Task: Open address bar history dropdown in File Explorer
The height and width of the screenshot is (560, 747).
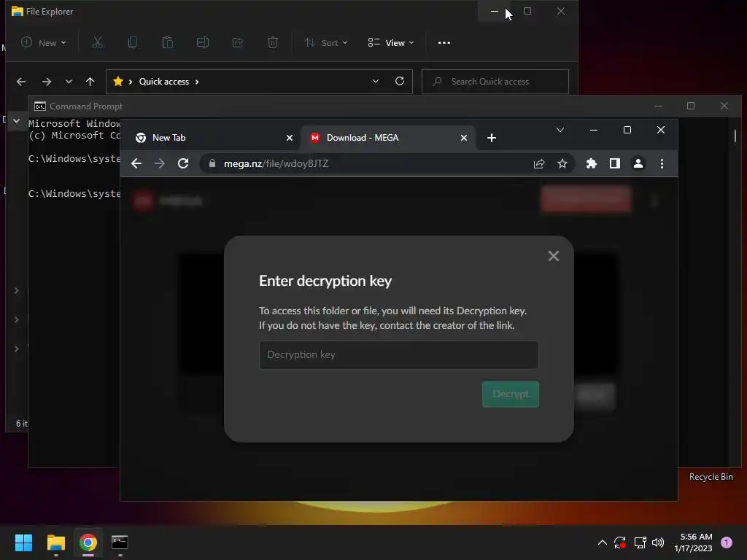Action: coord(376,81)
